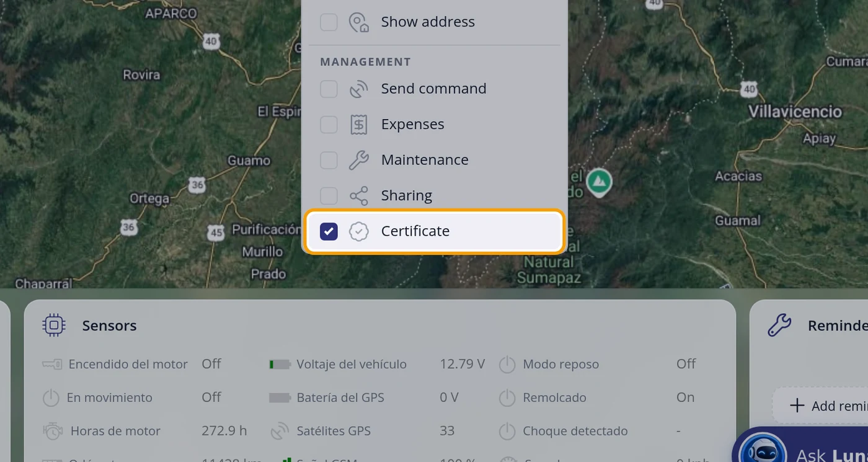Click the MANAGEMENT section header
The width and height of the screenshot is (868, 462).
(365, 62)
